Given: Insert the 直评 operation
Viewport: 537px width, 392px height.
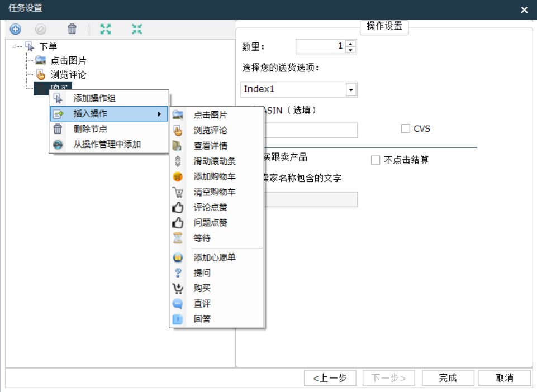Looking at the screenshot, I should pyautogui.click(x=217, y=304).
